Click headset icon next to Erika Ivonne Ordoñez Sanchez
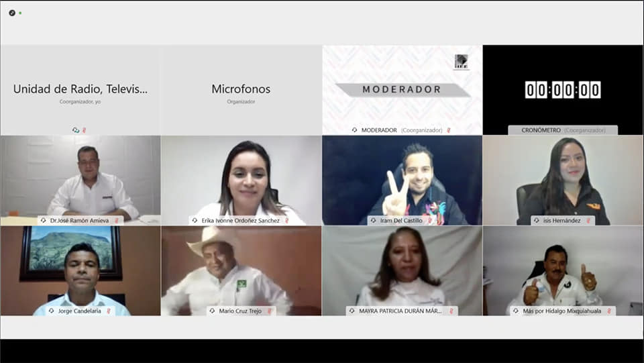644x363 pixels. (195, 221)
